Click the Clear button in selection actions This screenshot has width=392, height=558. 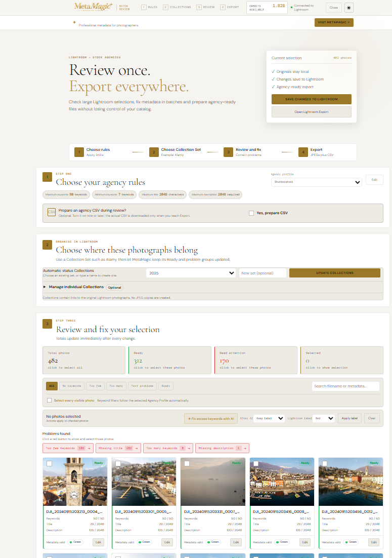pos(372,418)
